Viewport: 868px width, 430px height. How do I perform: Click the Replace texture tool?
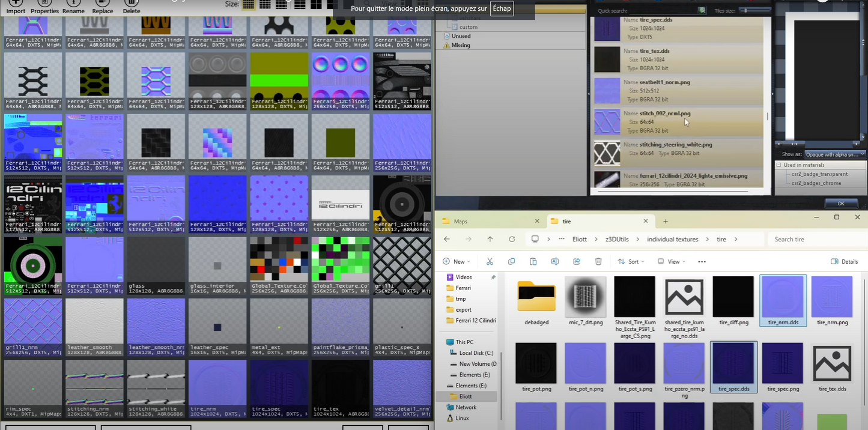pyautogui.click(x=103, y=6)
